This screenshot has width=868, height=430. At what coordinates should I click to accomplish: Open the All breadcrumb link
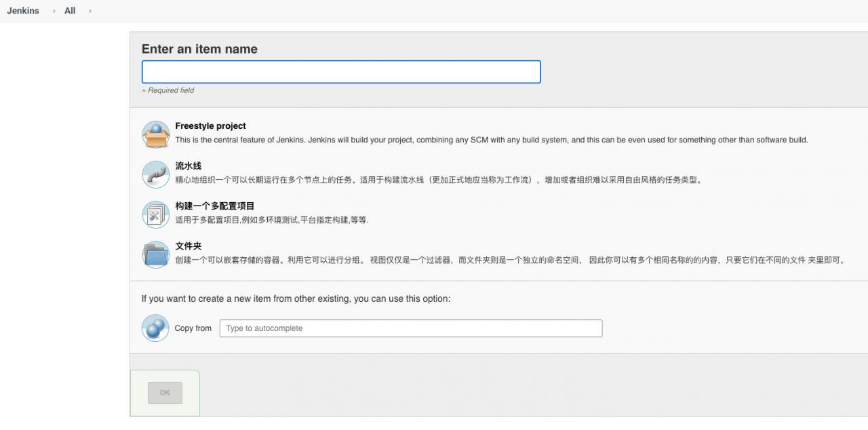pyautogui.click(x=70, y=11)
